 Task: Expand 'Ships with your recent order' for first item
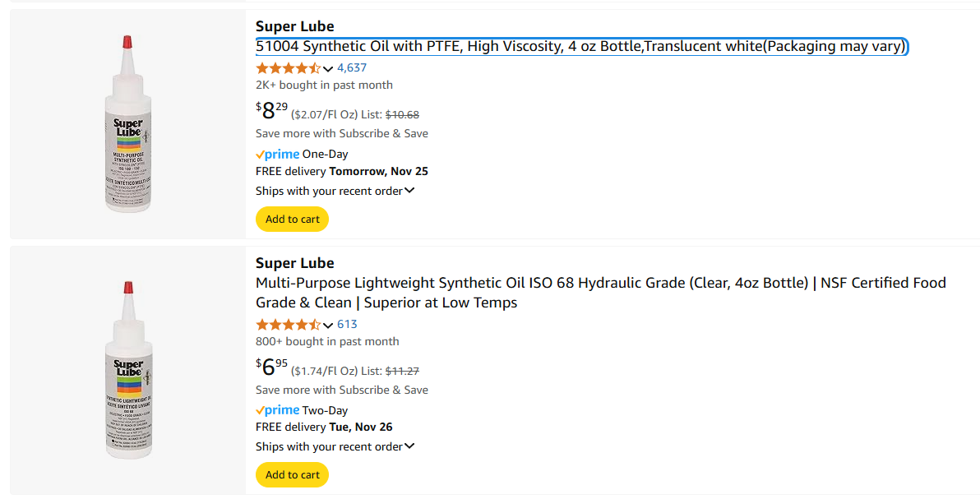pos(335,191)
